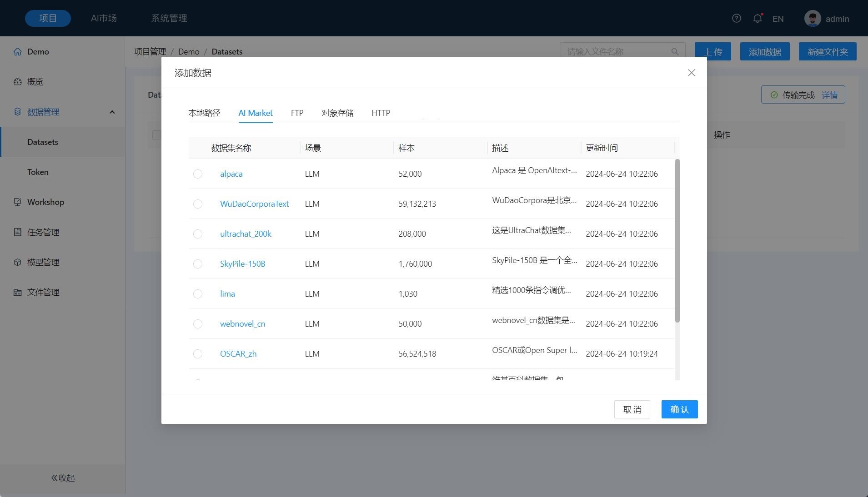
Task: Select the alpaca dataset radio button
Action: click(197, 174)
